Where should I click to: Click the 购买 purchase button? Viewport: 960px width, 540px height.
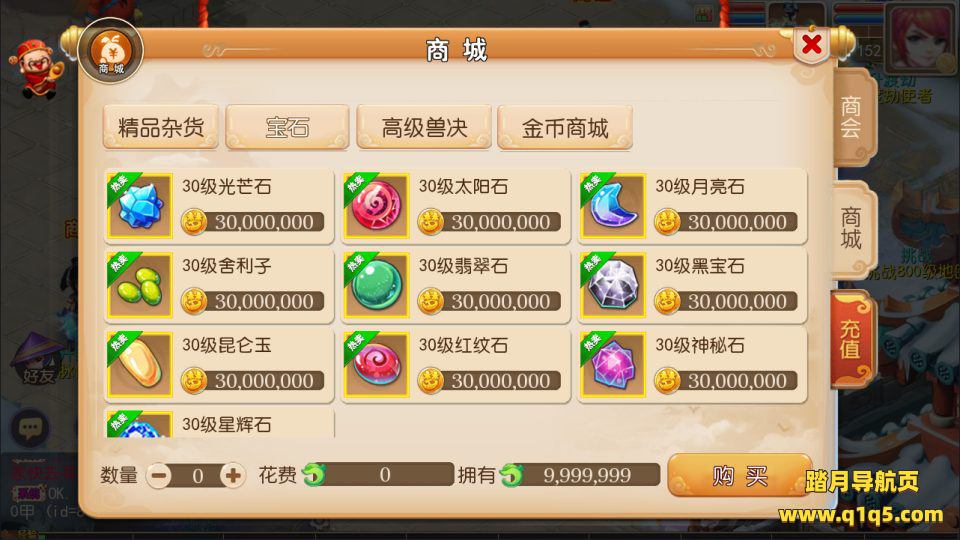740,475
